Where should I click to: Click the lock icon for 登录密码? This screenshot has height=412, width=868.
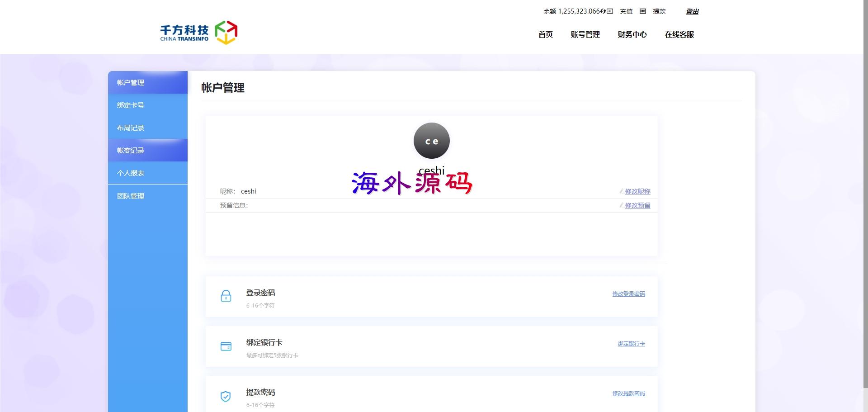point(226,296)
